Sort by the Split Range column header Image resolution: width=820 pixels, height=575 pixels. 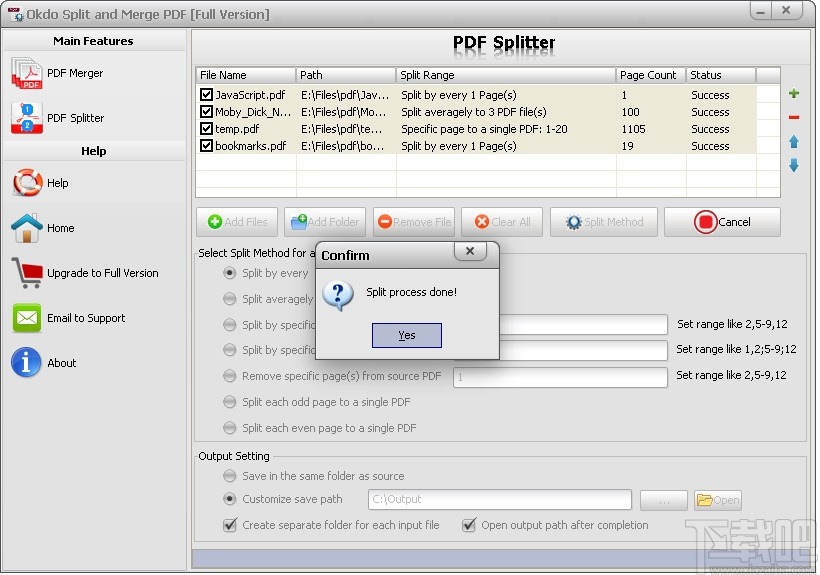[x=506, y=75]
